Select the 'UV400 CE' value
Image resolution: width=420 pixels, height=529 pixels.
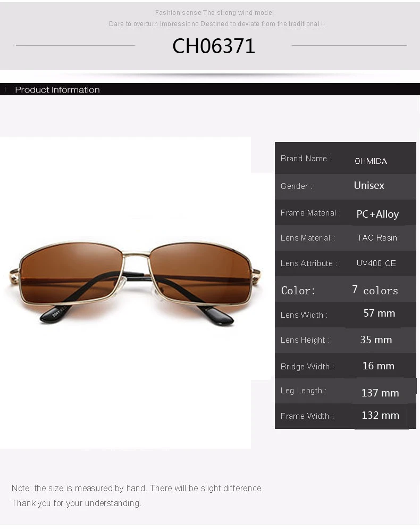click(x=376, y=263)
